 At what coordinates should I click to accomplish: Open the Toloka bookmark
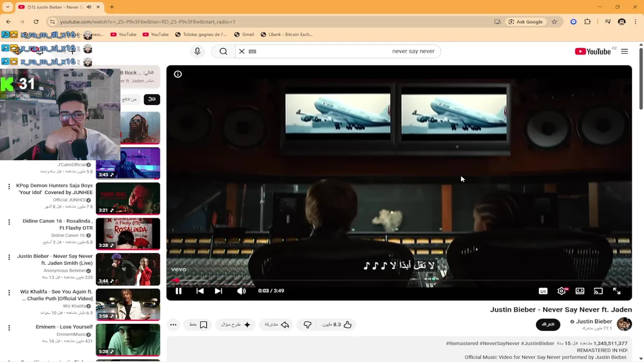point(201,35)
